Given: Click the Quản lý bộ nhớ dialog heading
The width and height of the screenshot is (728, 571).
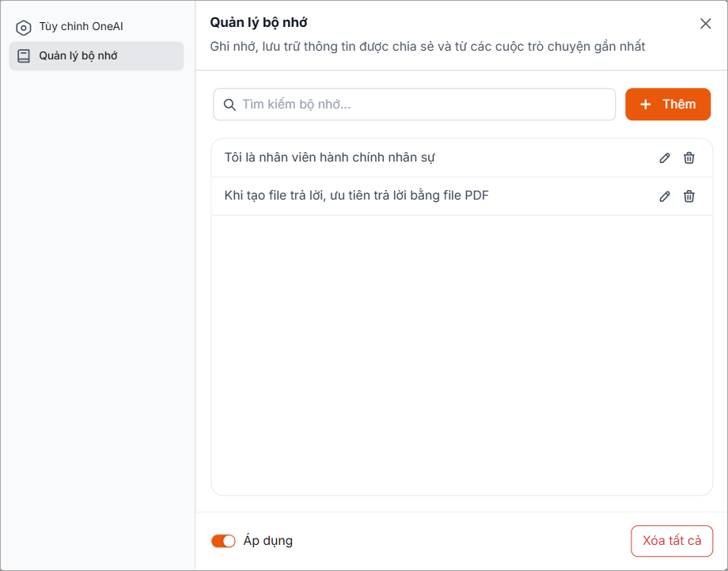Looking at the screenshot, I should click(259, 22).
